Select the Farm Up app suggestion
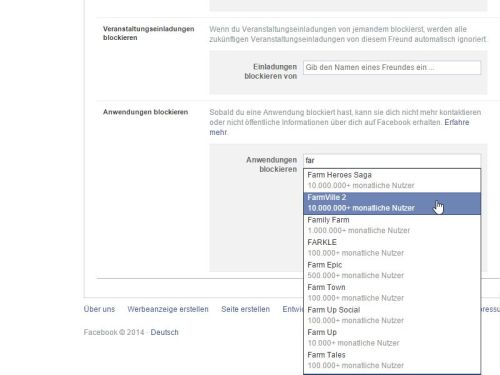 (x=392, y=338)
